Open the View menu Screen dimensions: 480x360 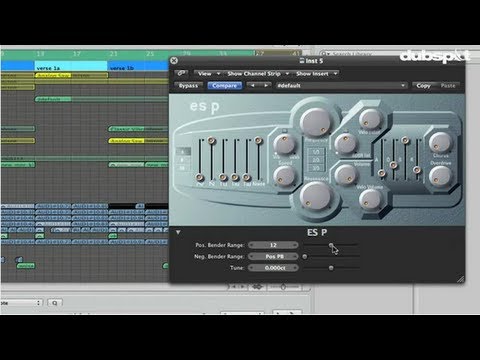(207, 74)
